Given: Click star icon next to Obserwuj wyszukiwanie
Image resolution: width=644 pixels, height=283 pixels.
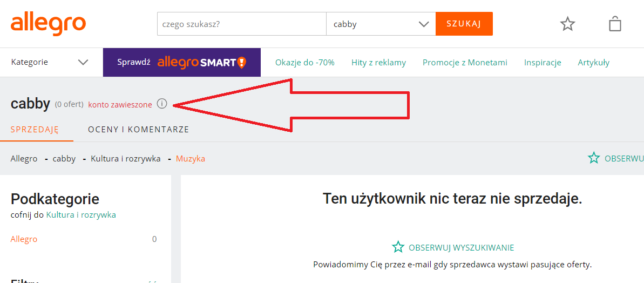Looking at the screenshot, I should [x=398, y=247].
